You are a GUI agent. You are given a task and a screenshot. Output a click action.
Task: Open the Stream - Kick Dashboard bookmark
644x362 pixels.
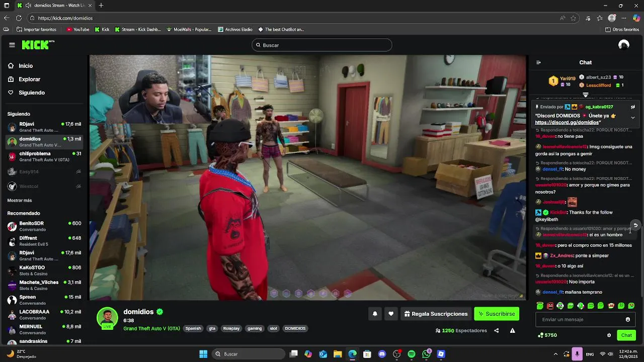(x=138, y=30)
